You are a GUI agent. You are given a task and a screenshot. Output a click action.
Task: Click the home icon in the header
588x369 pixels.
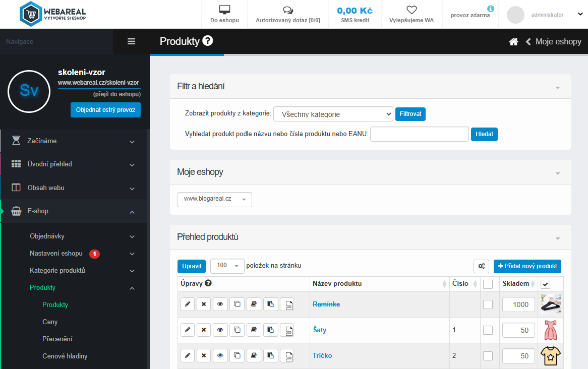pyautogui.click(x=513, y=42)
